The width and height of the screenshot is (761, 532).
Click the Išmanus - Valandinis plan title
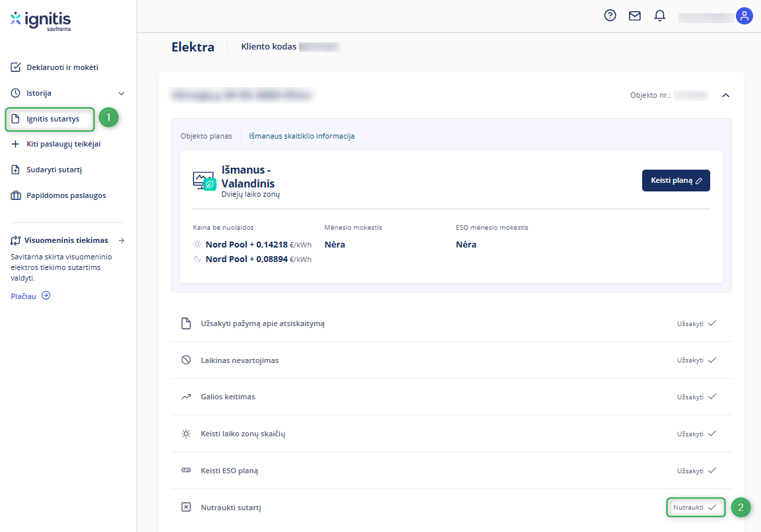pos(248,177)
